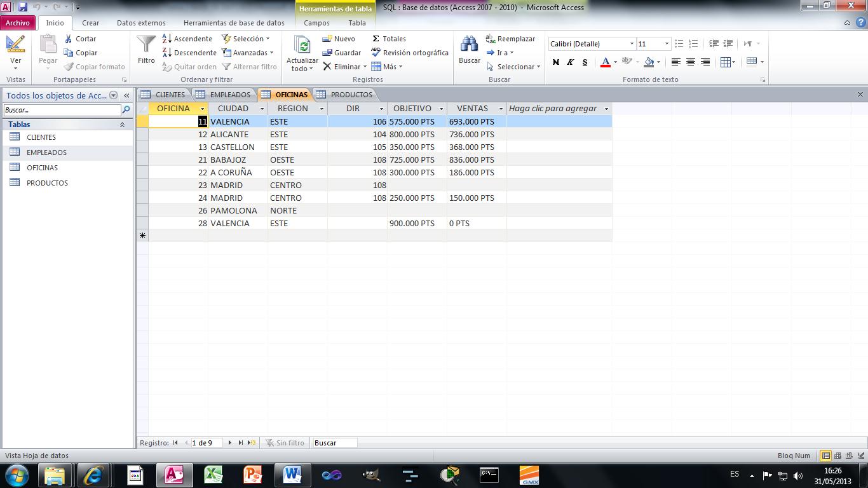This screenshot has width=868, height=488.
Task: Open find with the Buscar binoculars icon
Action: coord(469,46)
